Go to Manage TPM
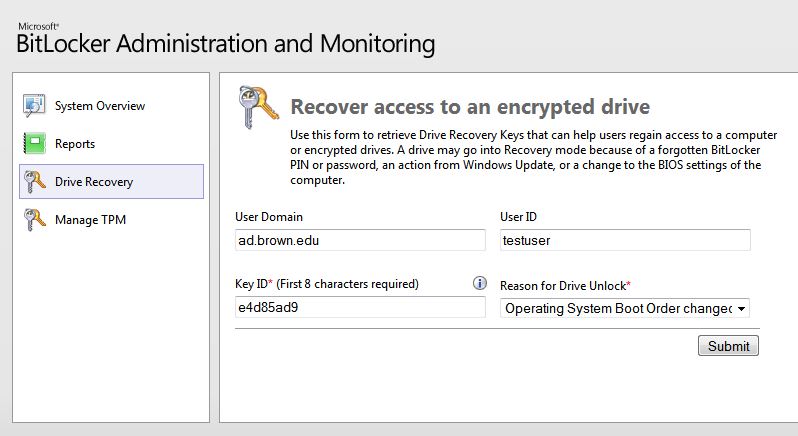Viewport: 798px width, 436px height. coord(90,220)
